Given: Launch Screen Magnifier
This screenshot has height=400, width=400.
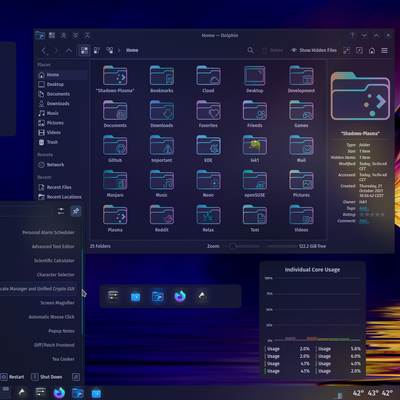Looking at the screenshot, I should 57,303.
